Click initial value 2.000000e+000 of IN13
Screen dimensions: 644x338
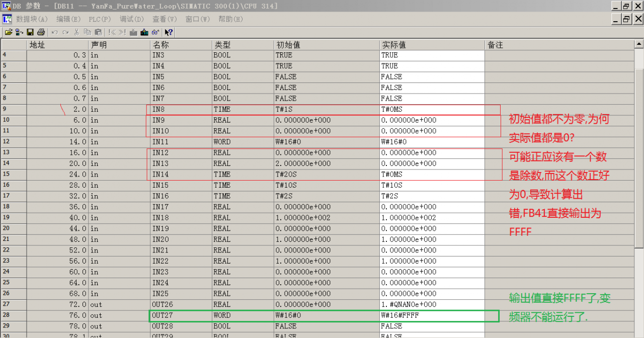327,163
